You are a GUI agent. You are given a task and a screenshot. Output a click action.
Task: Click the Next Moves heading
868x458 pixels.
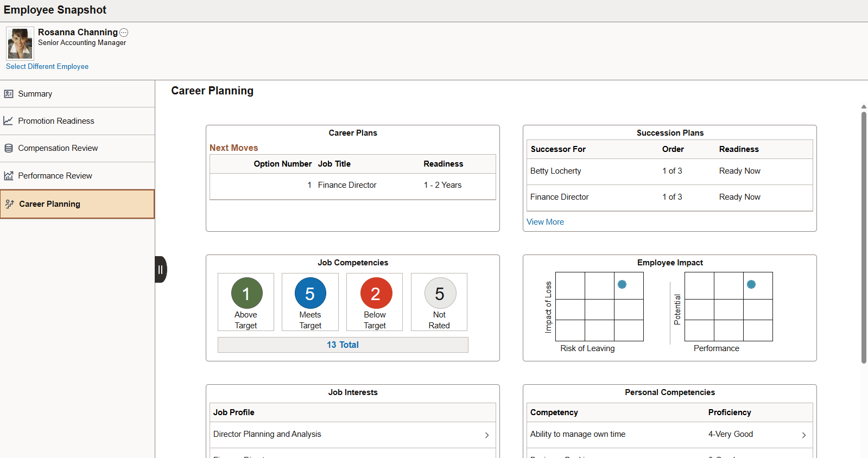pyautogui.click(x=233, y=148)
